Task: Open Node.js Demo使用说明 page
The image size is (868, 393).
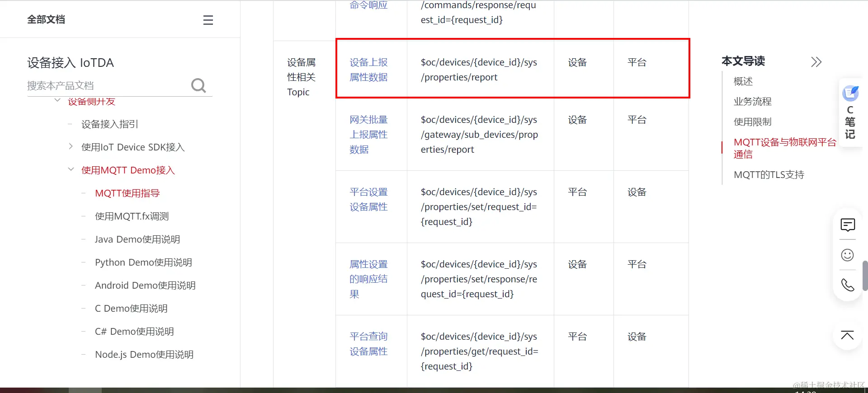Action: (x=144, y=355)
